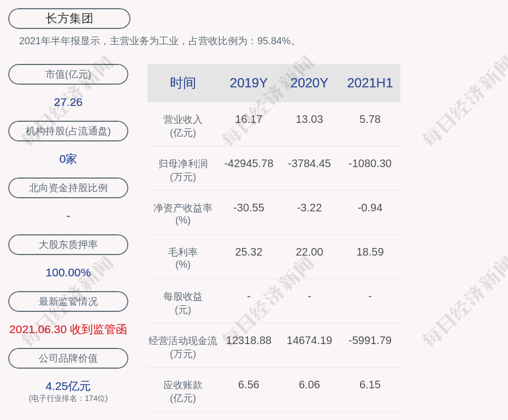Select the 2019Y column header
Viewport: 508px width, 420px height.
pyautogui.click(x=249, y=83)
